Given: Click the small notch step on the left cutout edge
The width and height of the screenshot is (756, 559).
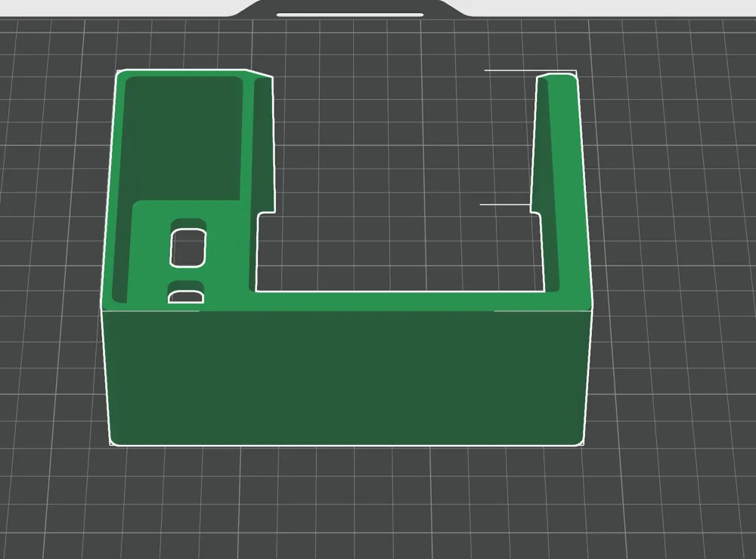Looking at the screenshot, I should coord(266,212).
